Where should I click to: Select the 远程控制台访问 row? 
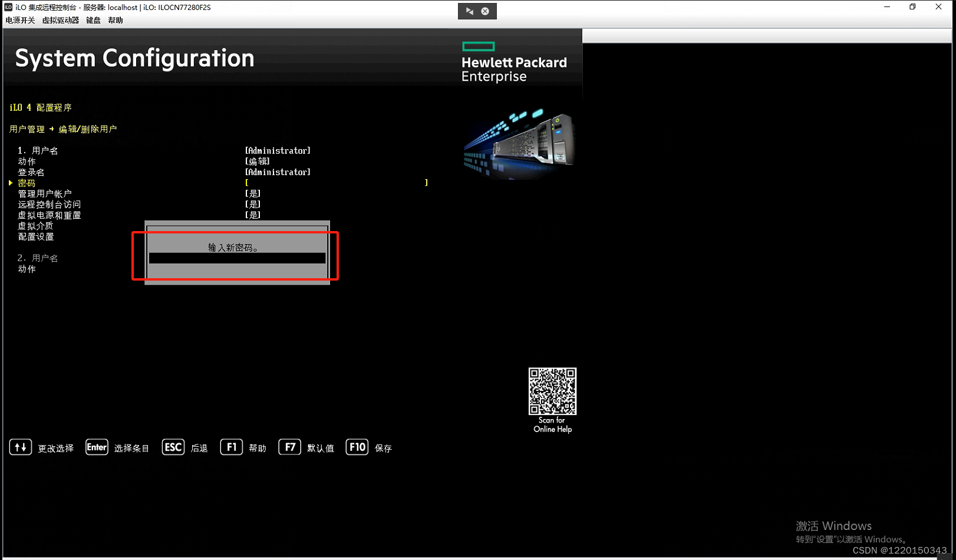pos(50,205)
